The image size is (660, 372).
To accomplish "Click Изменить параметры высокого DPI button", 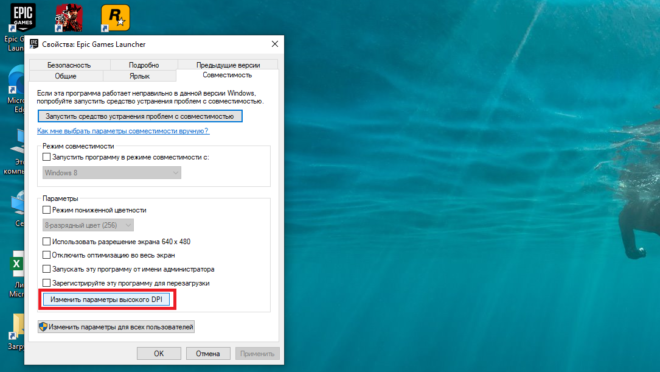I will pyautogui.click(x=106, y=300).
